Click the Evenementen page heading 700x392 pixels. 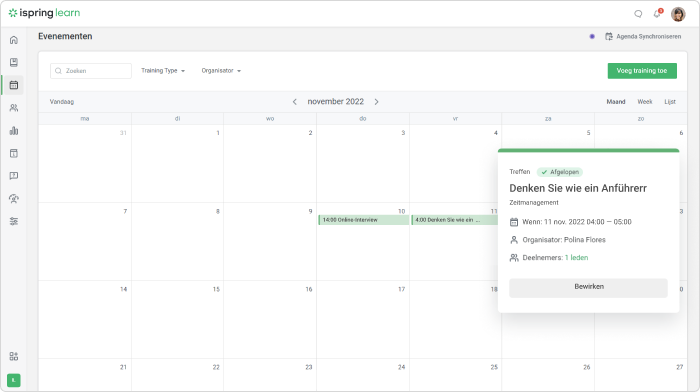[x=65, y=37]
